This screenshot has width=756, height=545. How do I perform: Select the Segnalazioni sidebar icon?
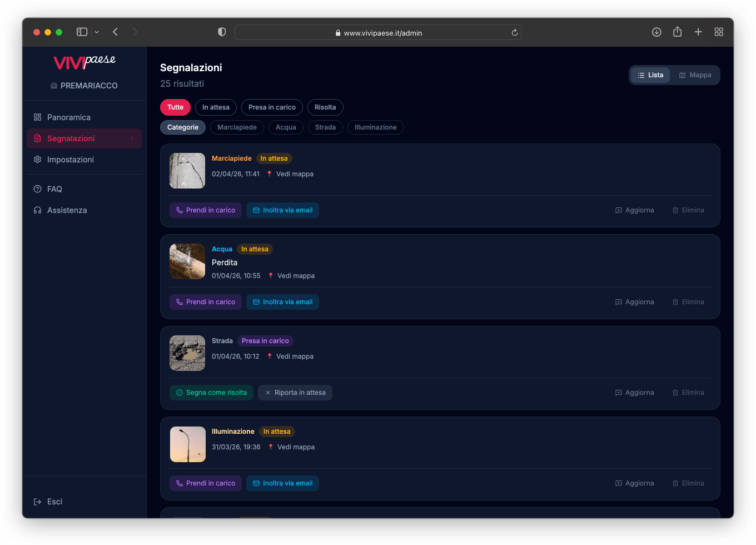point(37,138)
